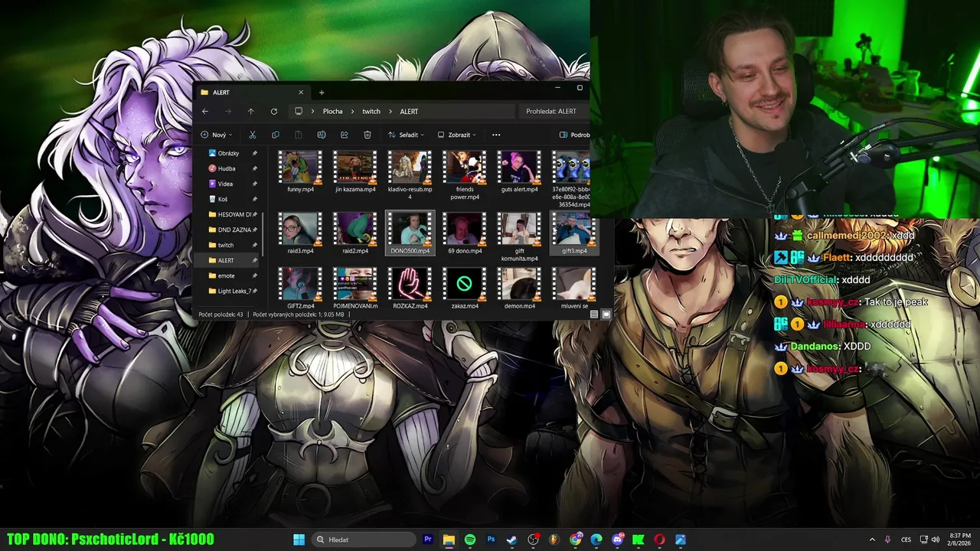Image resolution: width=980 pixels, height=551 pixels.
Task: Close the ALERT Explorer tab
Action: click(300, 93)
